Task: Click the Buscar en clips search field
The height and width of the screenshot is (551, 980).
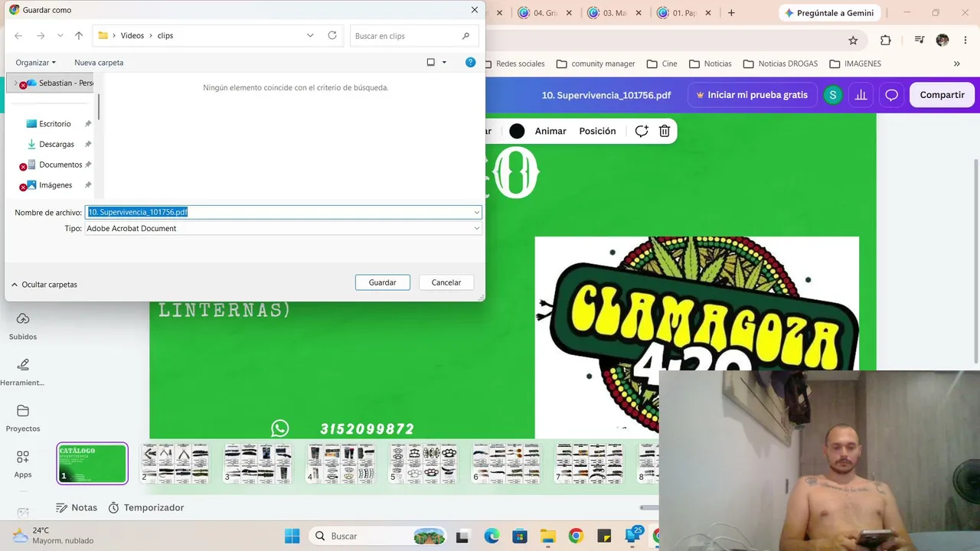Action: point(414,36)
